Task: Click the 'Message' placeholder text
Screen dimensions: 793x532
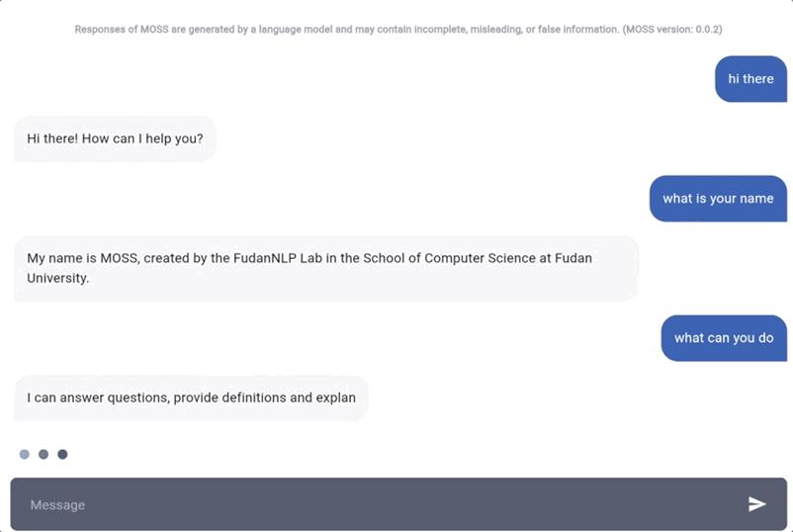Action: (x=57, y=504)
